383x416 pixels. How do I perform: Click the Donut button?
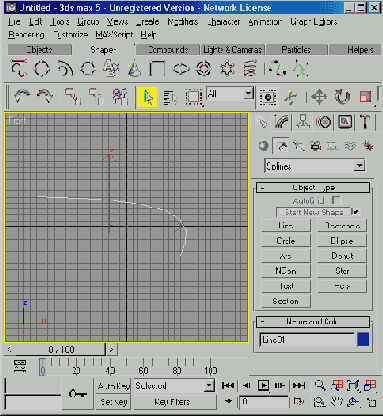point(342,256)
